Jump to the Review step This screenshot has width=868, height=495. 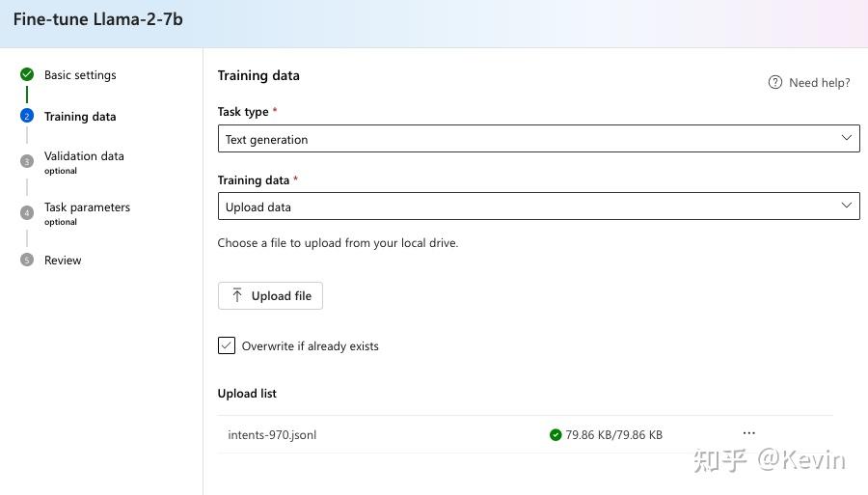tap(63, 261)
